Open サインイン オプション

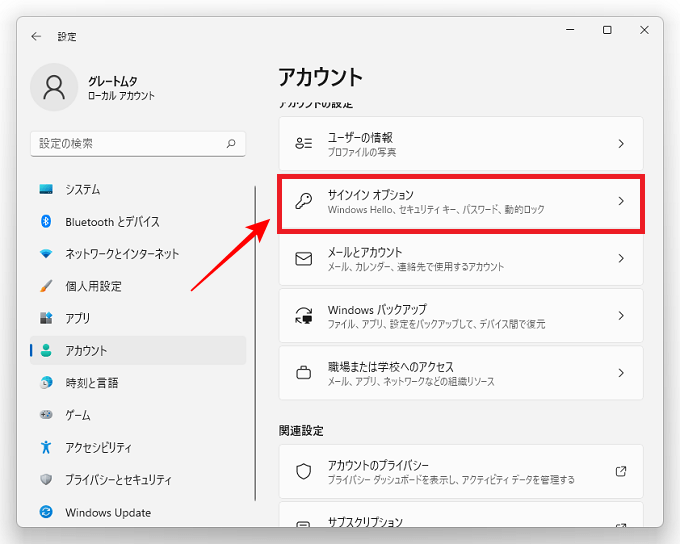pyautogui.click(x=461, y=203)
